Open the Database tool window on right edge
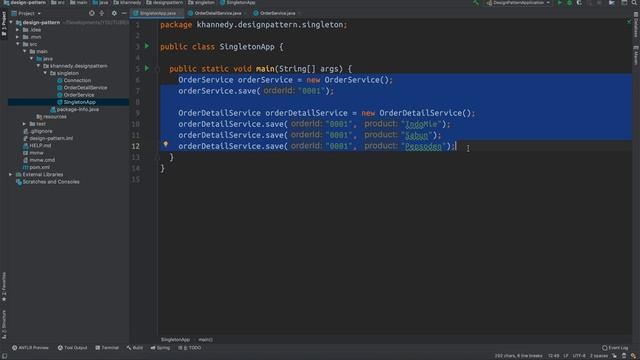 [x=636, y=25]
